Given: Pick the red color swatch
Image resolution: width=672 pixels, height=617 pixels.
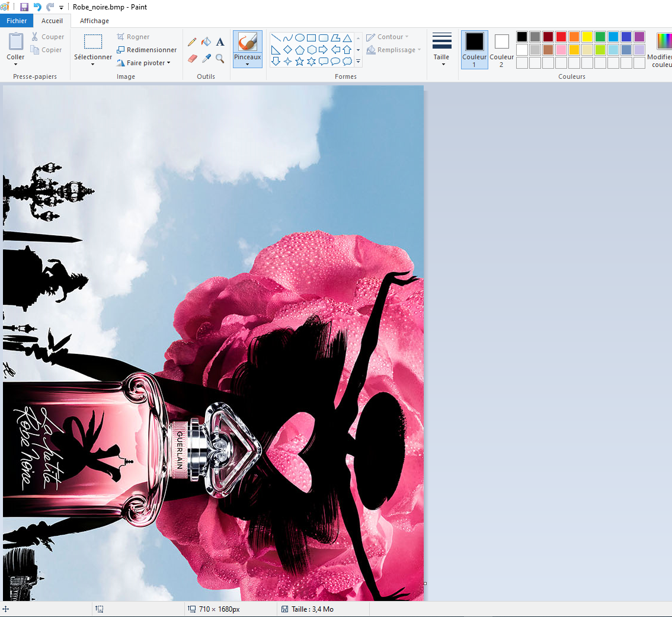Looking at the screenshot, I should pyautogui.click(x=561, y=37).
